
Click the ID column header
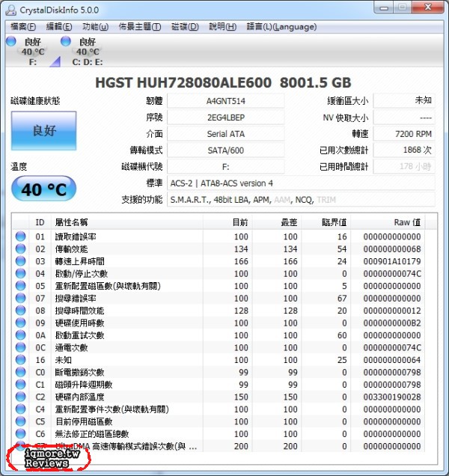point(40,222)
